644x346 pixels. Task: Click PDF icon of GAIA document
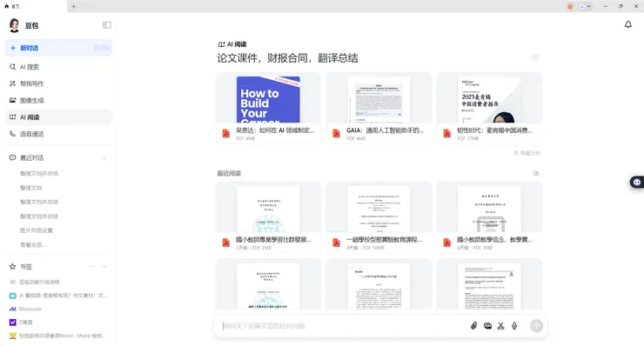337,133
